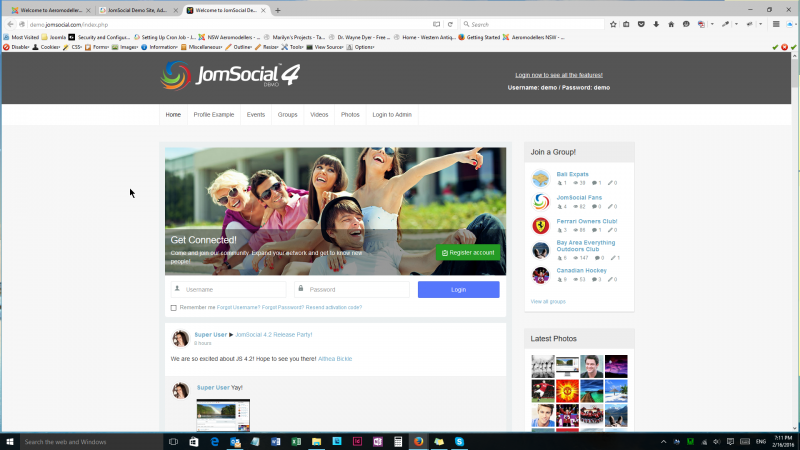Image resolution: width=800 pixels, height=450 pixels.
Task: Click green Register account button
Action: [468, 253]
